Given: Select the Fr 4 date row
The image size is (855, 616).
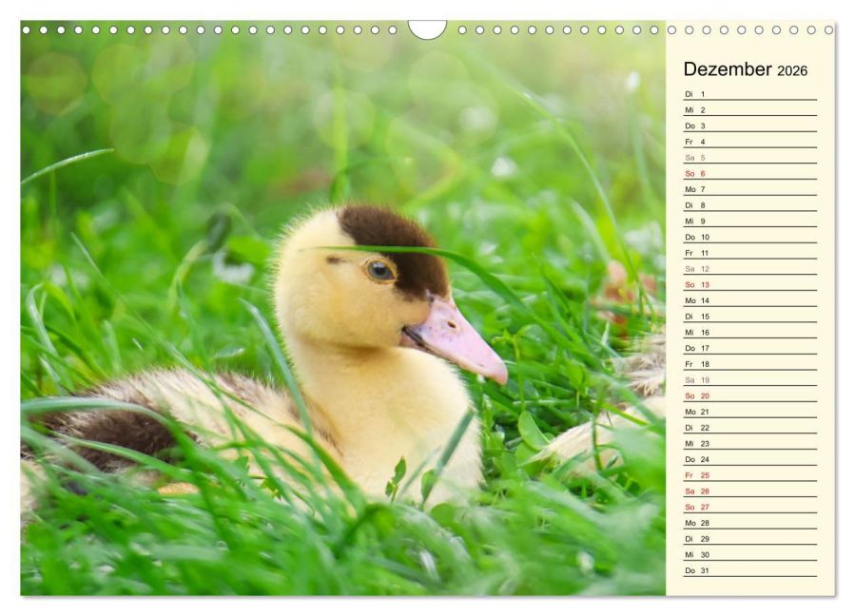Looking at the screenshot, I should click(x=750, y=142).
